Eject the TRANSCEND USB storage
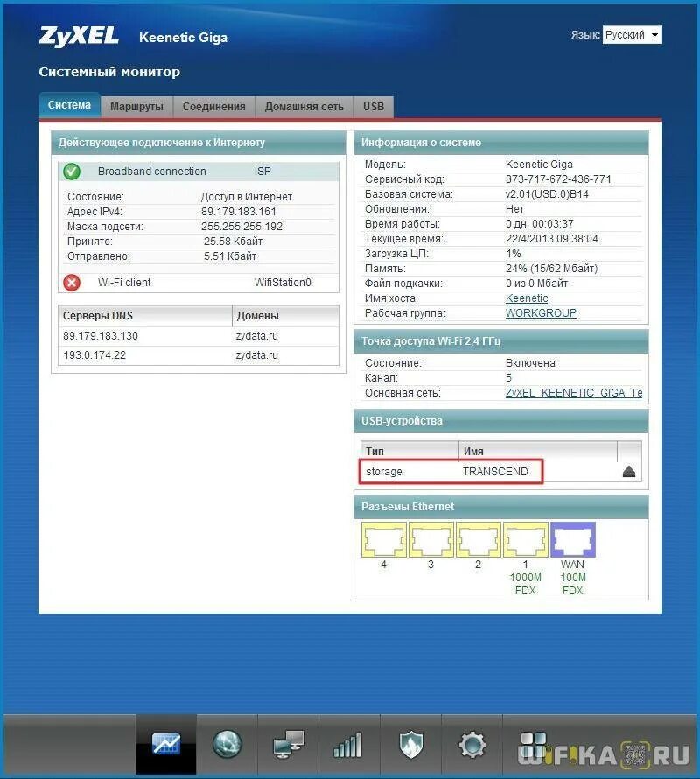 click(629, 471)
